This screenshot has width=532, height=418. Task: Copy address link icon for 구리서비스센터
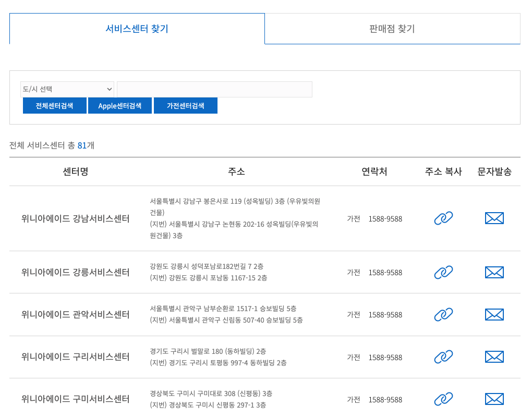pyautogui.click(x=443, y=357)
